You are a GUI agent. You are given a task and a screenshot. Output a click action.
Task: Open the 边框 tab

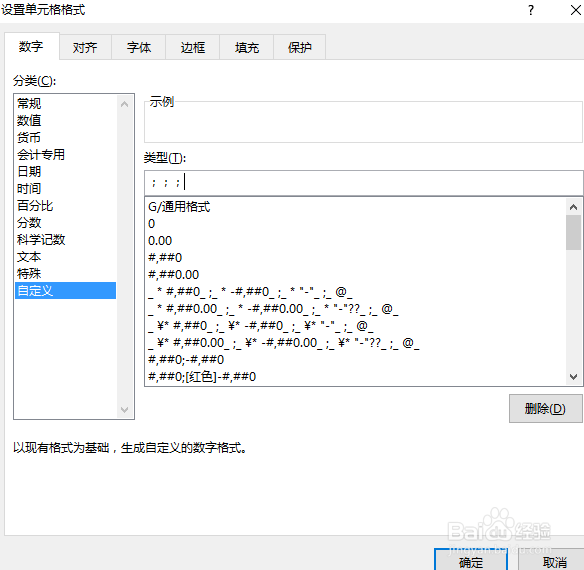tap(193, 47)
